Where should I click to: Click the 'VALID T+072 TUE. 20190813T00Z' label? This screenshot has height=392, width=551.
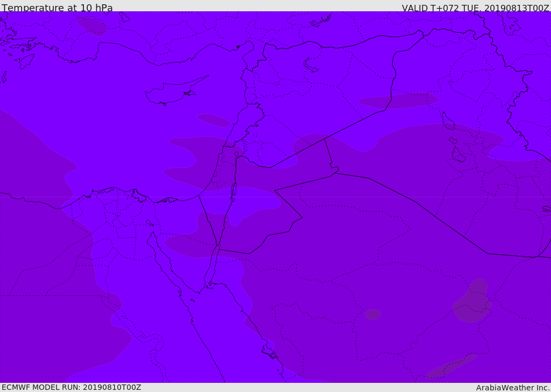(476, 8)
